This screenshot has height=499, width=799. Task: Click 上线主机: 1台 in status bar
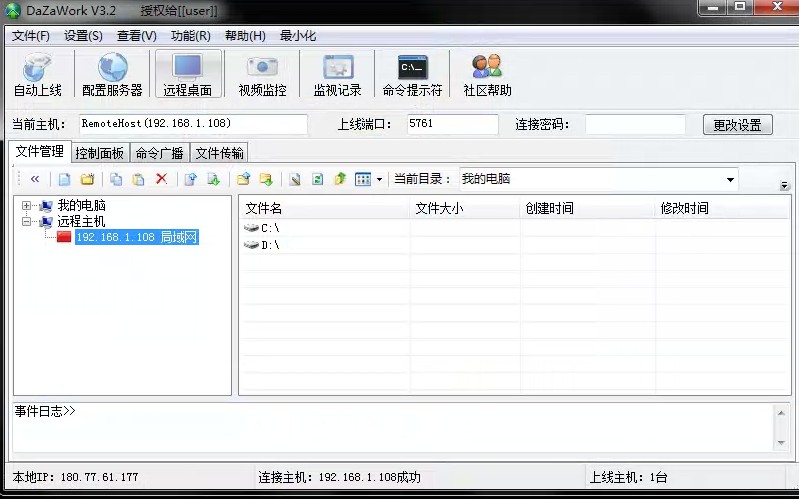click(628, 478)
